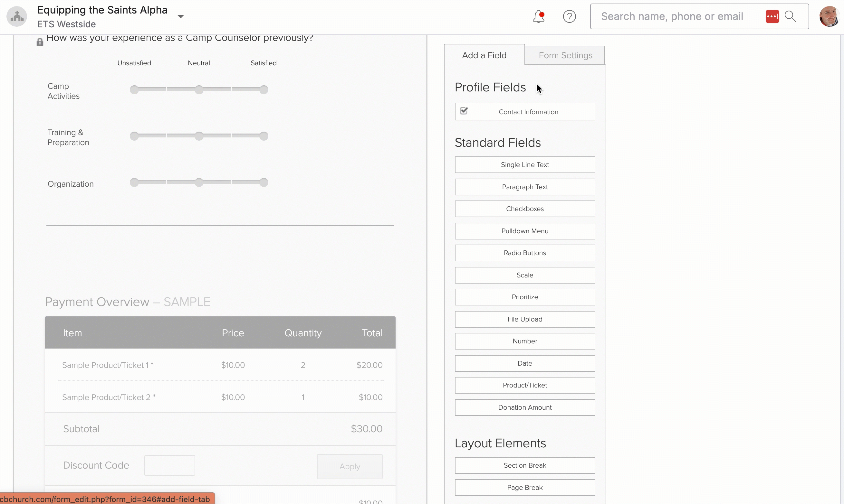
Task: Switch to the Form Settings tab
Action: tap(566, 55)
